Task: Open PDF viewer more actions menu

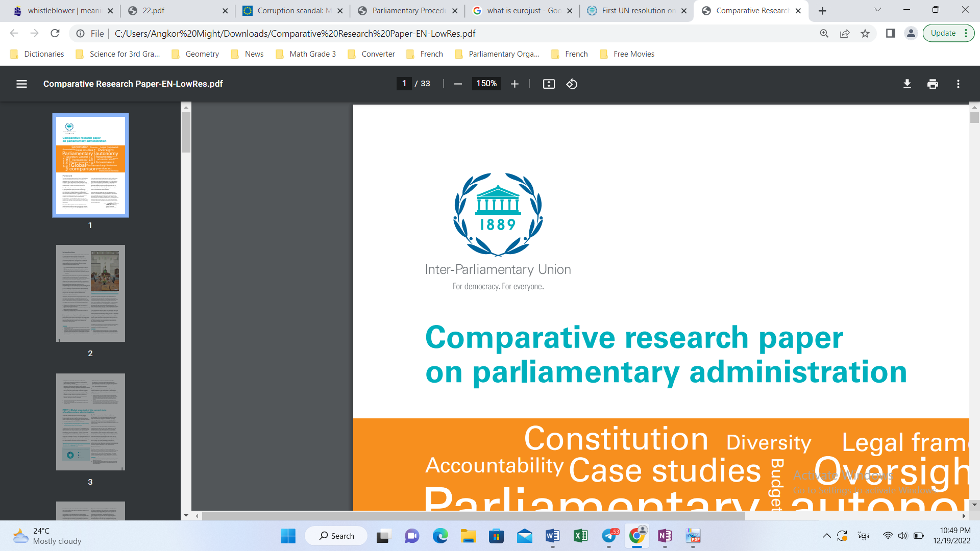Action: pyautogui.click(x=958, y=84)
